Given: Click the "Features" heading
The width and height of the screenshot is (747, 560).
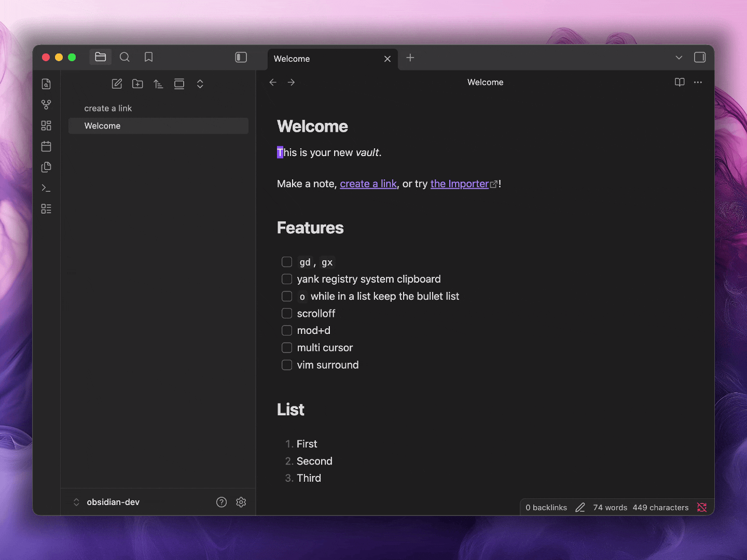Looking at the screenshot, I should [x=310, y=228].
